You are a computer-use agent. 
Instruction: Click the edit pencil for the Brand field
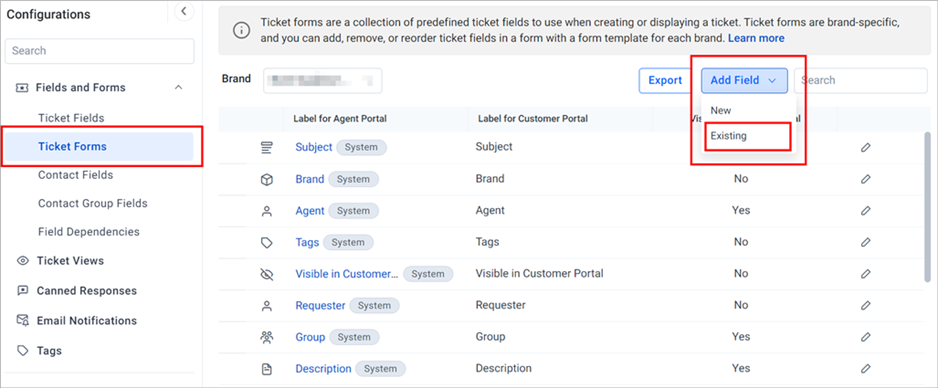865,179
